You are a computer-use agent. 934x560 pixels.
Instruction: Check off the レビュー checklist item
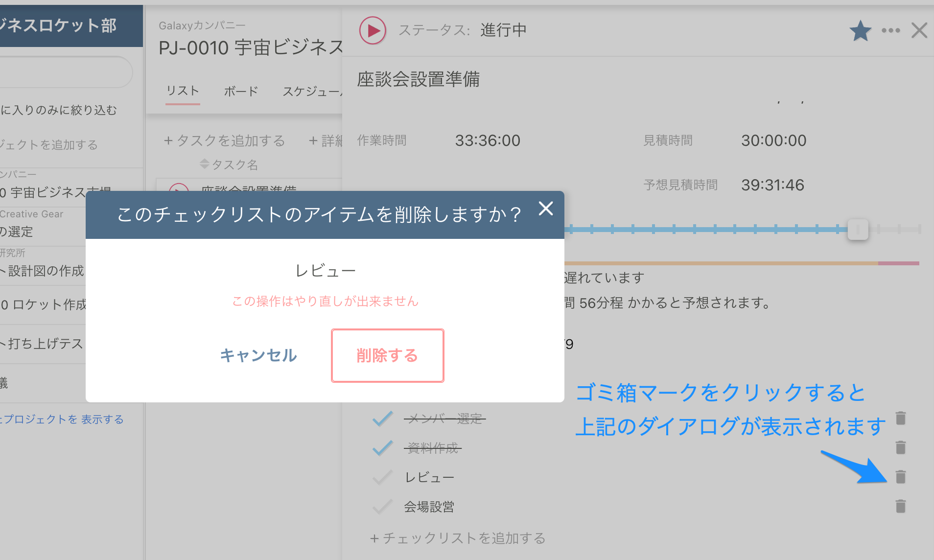[x=383, y=476]
